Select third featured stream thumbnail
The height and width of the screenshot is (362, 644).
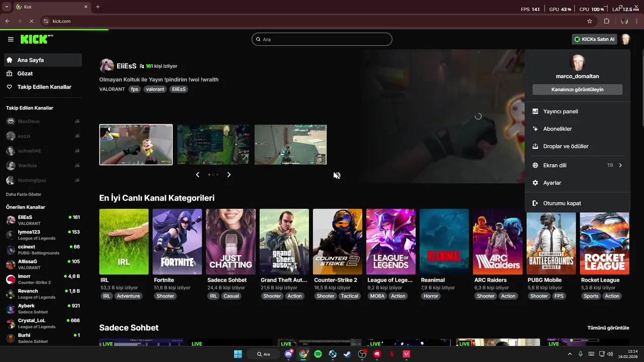[x=291, y=145]
